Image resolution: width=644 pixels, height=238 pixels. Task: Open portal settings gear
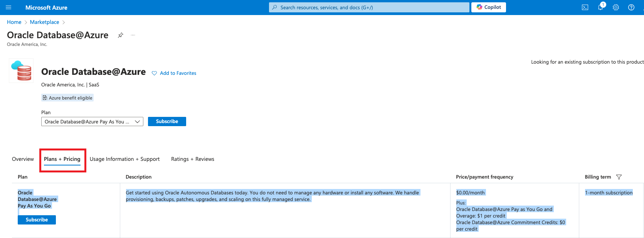[x=616, y=7]
